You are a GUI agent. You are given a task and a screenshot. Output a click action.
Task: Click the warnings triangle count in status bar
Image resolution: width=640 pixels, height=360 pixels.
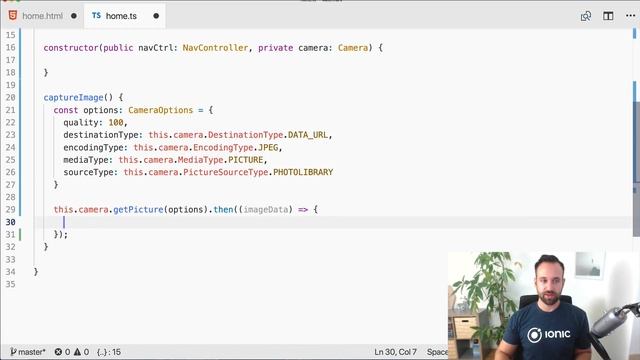(x=81, y=352)
